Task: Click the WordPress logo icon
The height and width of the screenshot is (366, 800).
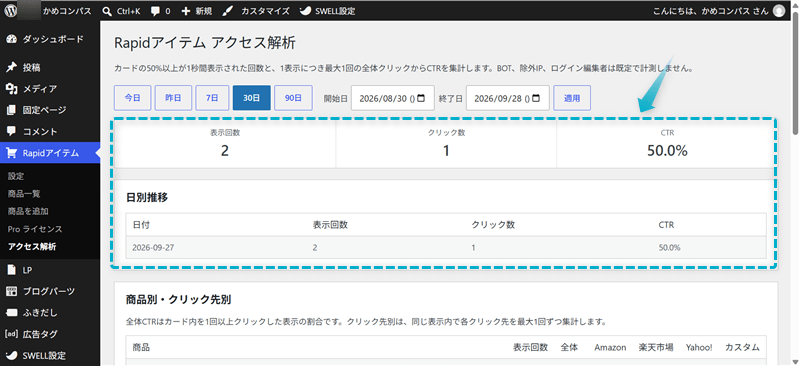Action: coord(11,11)
